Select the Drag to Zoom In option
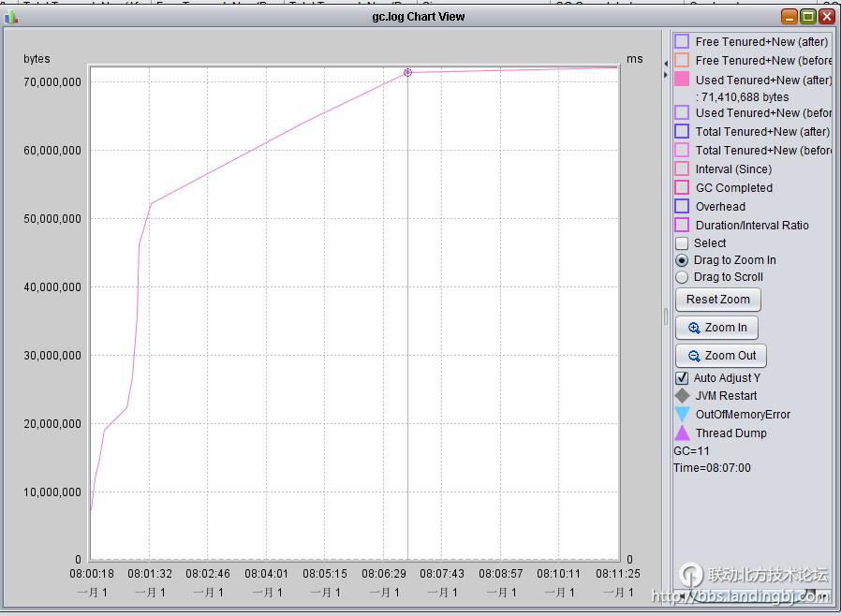Viewport: 841px width, 616px height. [682, 260]
